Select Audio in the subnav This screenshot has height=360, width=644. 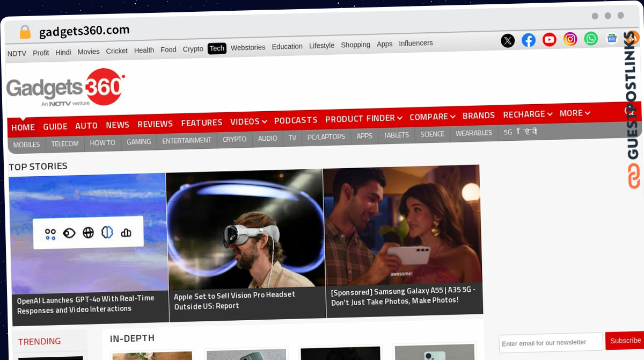[x=267, y=139]
